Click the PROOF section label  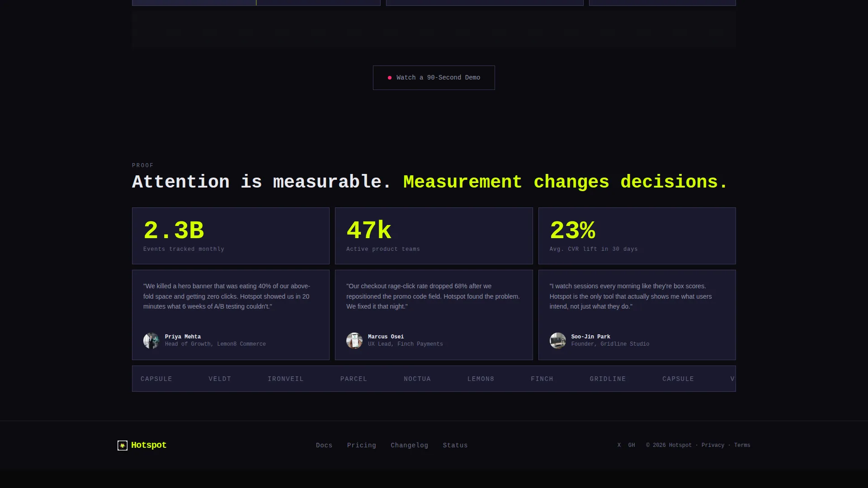coord(143,165)
